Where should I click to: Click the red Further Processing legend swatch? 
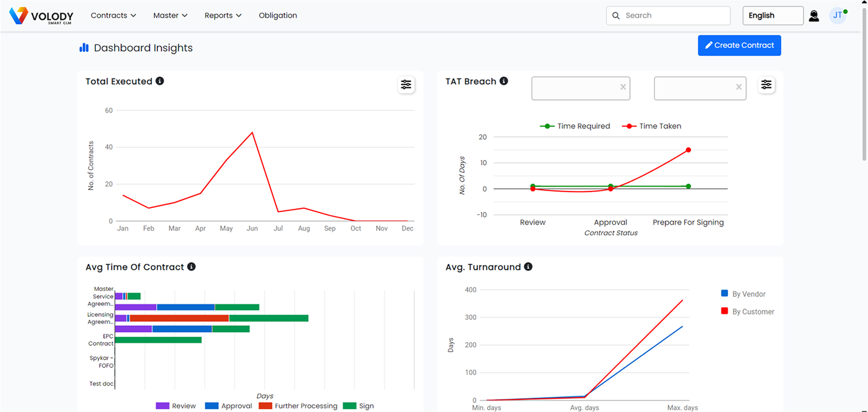265,406
